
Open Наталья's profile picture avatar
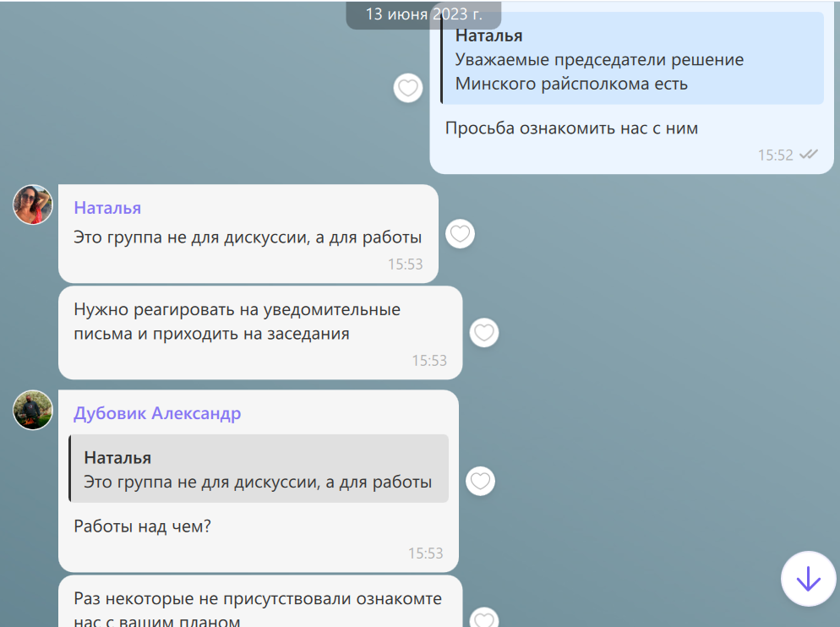pos(33,204)
